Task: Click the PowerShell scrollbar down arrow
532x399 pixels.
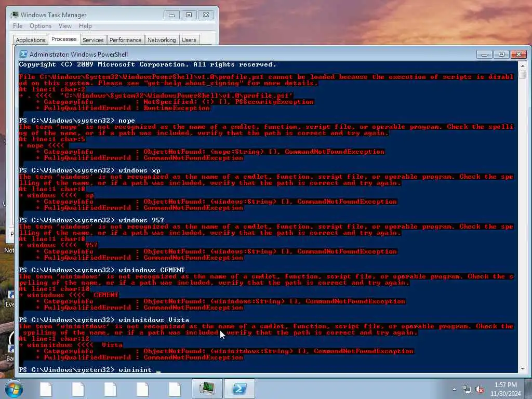Action: (x=523, y=368)
